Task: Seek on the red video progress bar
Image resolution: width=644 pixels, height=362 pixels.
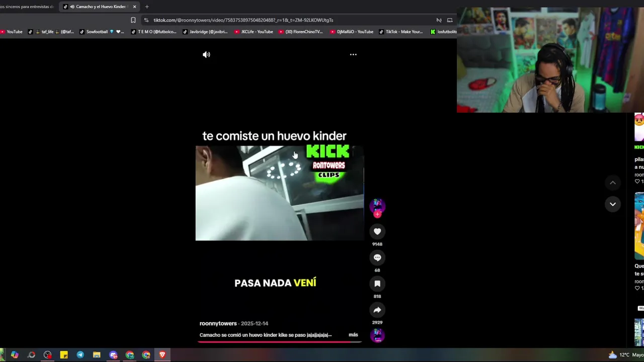Action: click(280, 342)
